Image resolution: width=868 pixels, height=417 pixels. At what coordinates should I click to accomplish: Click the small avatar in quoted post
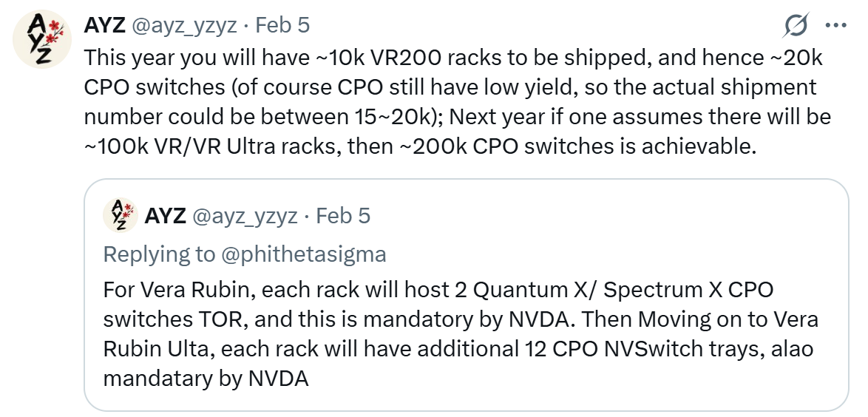click(x=120, y=216)
